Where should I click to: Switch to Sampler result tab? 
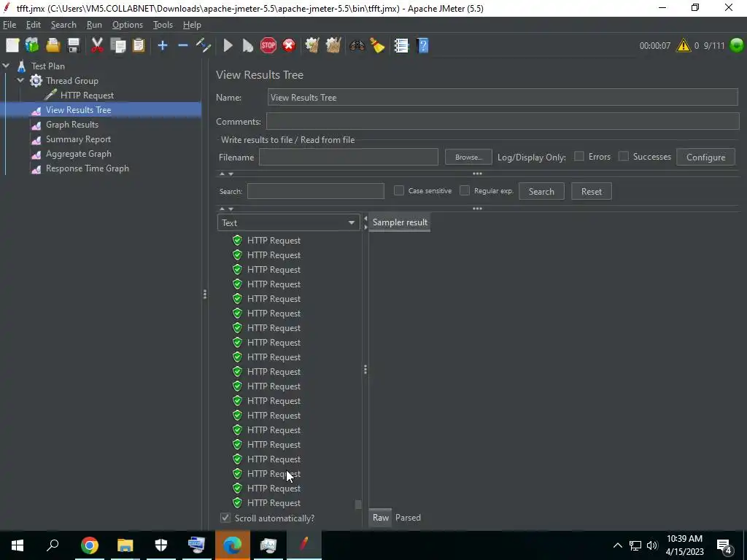coord(400,222)
